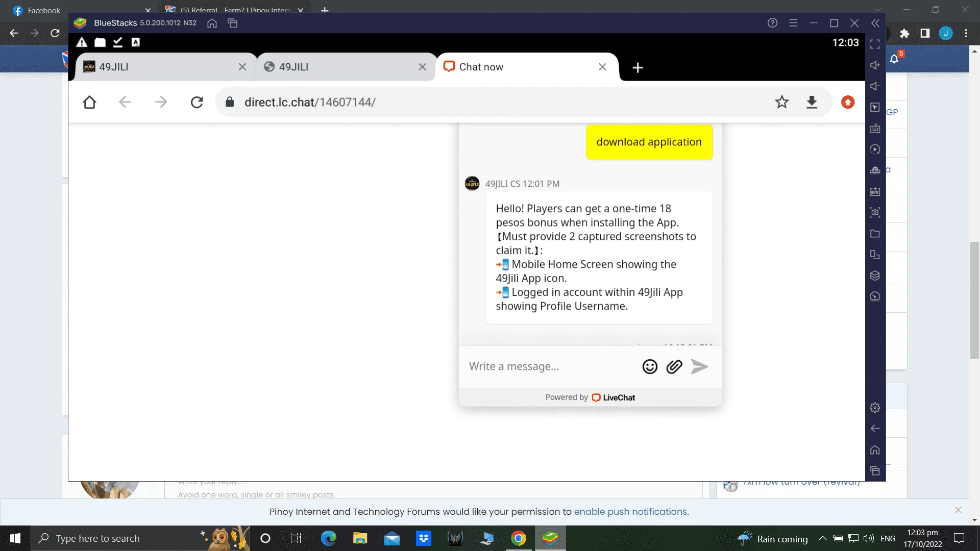The image size is (980, 551).
Task: Open Task View from taskbar
Action: click(296, 538)
